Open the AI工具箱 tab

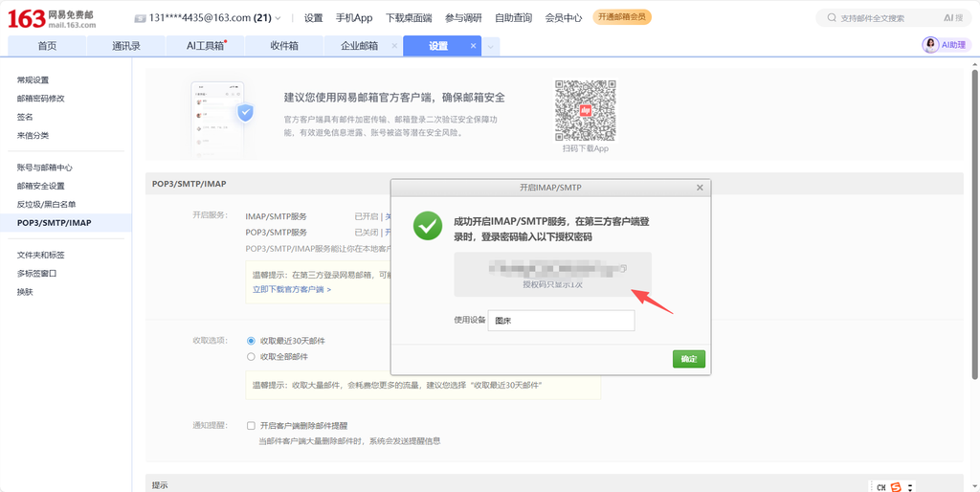pyautogui.click(x=205, y=46)
